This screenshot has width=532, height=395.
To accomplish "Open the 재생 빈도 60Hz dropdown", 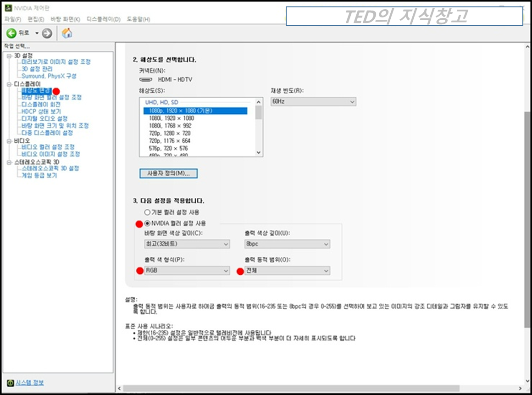I will (x=313, y=101).
